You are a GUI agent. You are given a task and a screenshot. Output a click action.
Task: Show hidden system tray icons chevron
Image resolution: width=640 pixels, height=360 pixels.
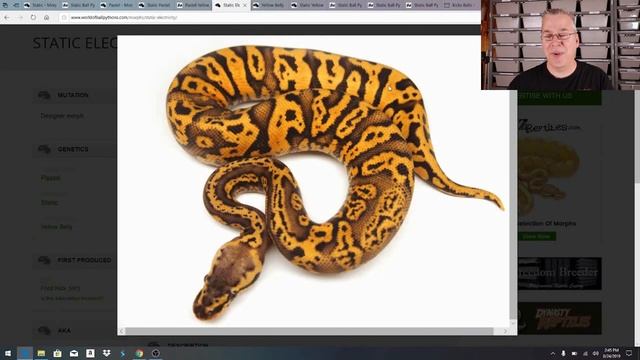553,353
